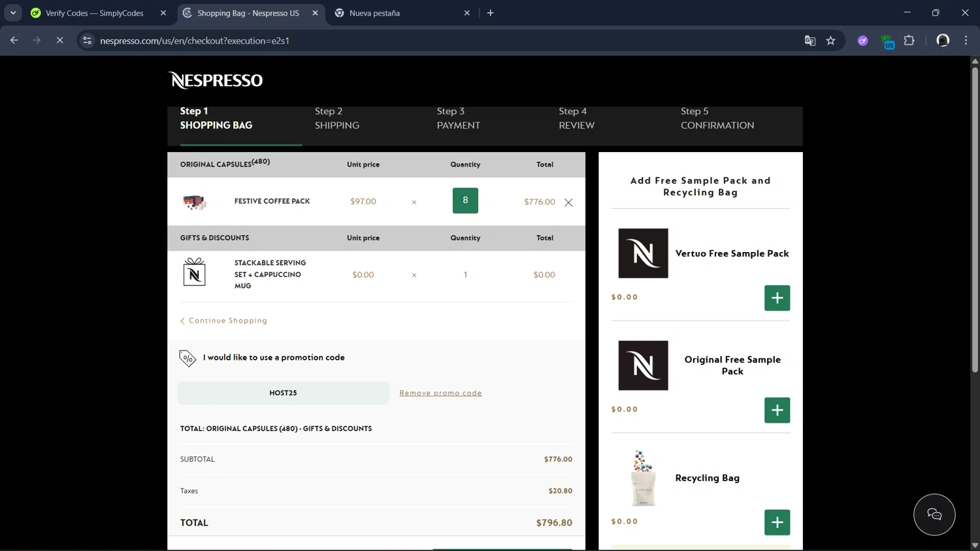
Task: Switch to the Nueva pestaña tab
Action: point(374,13)
